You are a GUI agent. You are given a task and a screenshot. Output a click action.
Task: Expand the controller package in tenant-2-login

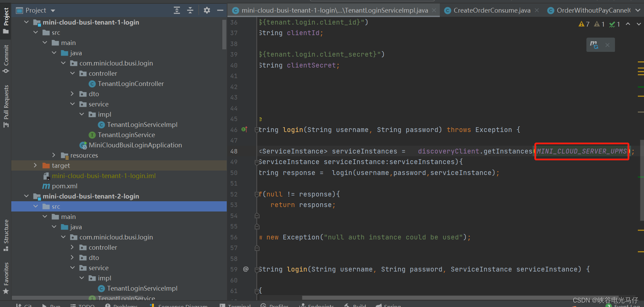[x=72, y=247]
